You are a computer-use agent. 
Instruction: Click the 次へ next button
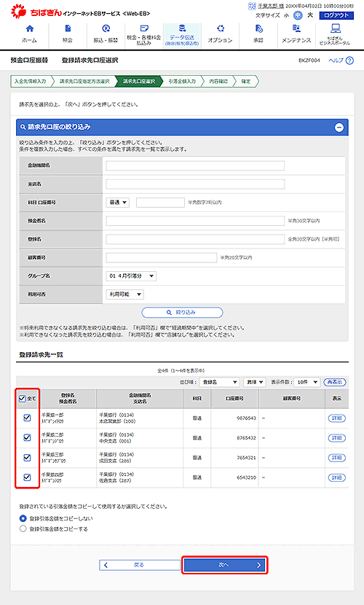[x=224, y=565]
